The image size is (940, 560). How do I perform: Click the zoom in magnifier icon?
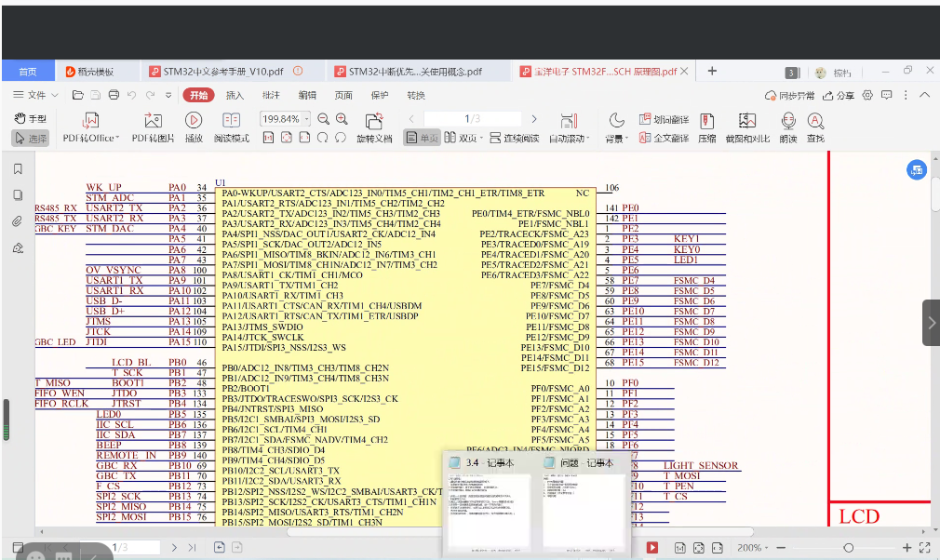click(342, 119)
